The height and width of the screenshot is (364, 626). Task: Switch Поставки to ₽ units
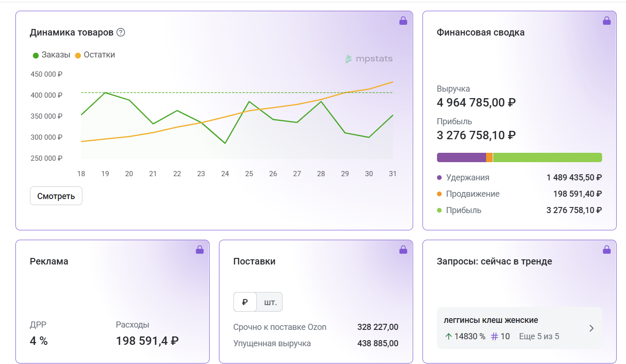pyautogui.click(x=245, y=302)
